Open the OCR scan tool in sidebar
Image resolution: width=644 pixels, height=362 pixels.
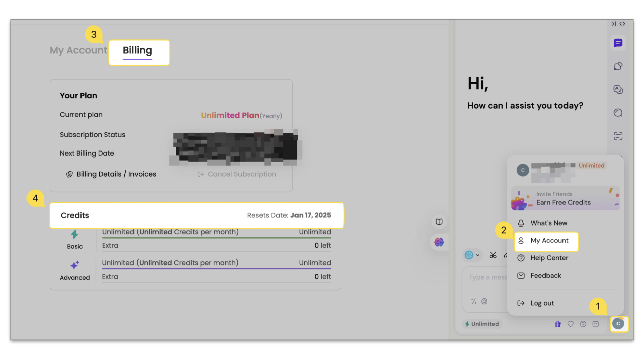click(x=618, y=136)
